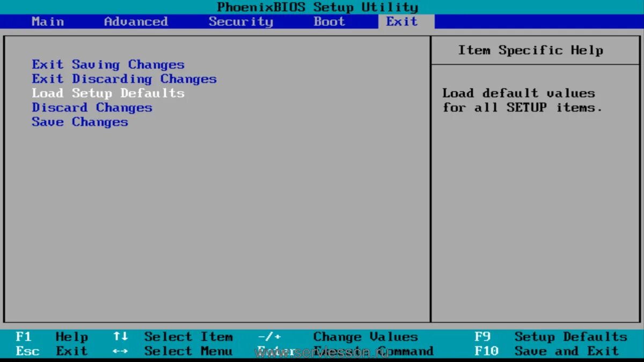Select Load Setup Defaults option
644x362 pixels.
108,93
